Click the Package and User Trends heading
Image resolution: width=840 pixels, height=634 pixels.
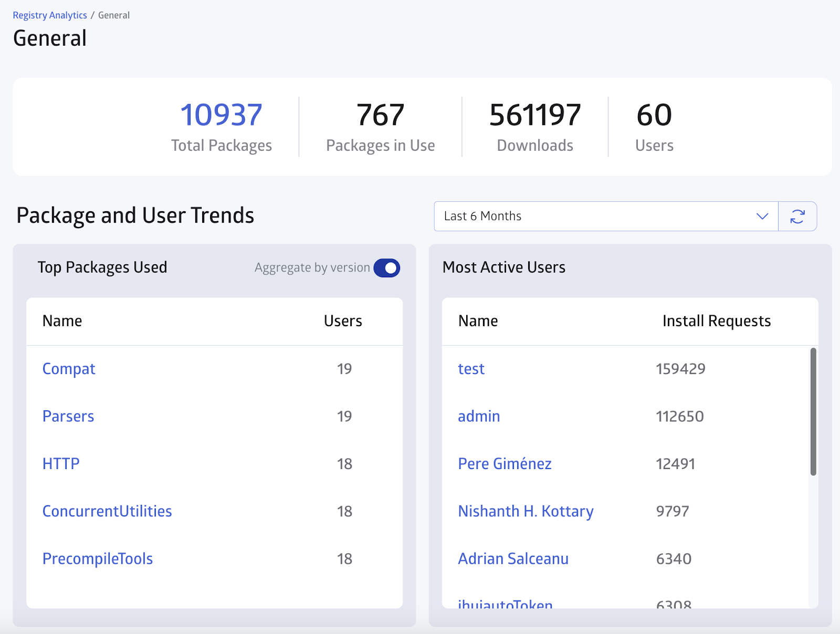point(135,216)
